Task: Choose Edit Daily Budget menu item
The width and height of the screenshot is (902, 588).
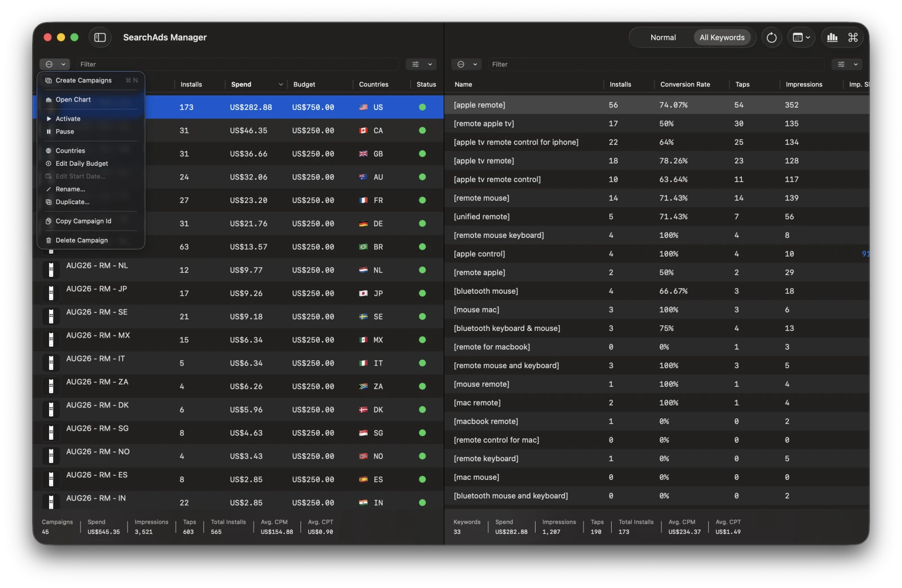Action: [91, 164]
